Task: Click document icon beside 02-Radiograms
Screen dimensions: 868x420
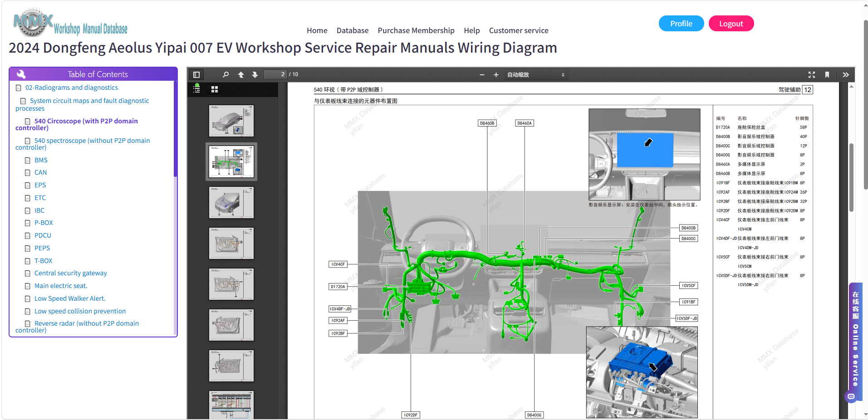Action: 19,88
